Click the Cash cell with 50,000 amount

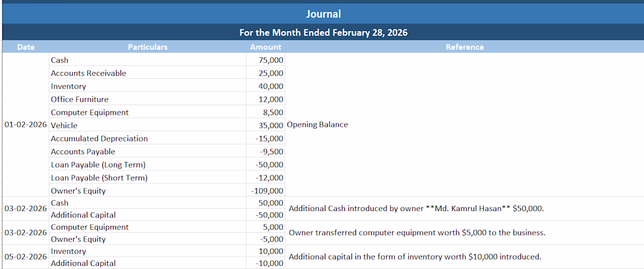point(148,202)
